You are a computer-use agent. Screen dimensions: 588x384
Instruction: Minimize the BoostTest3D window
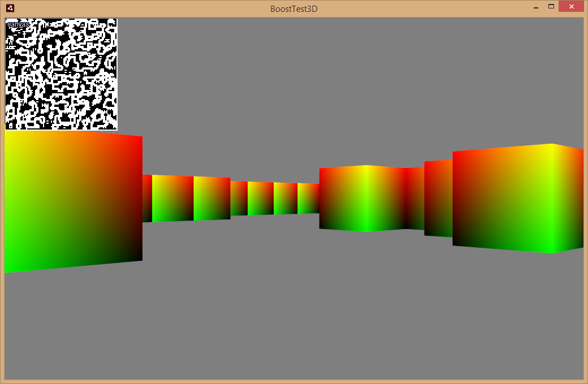[536, 7]
